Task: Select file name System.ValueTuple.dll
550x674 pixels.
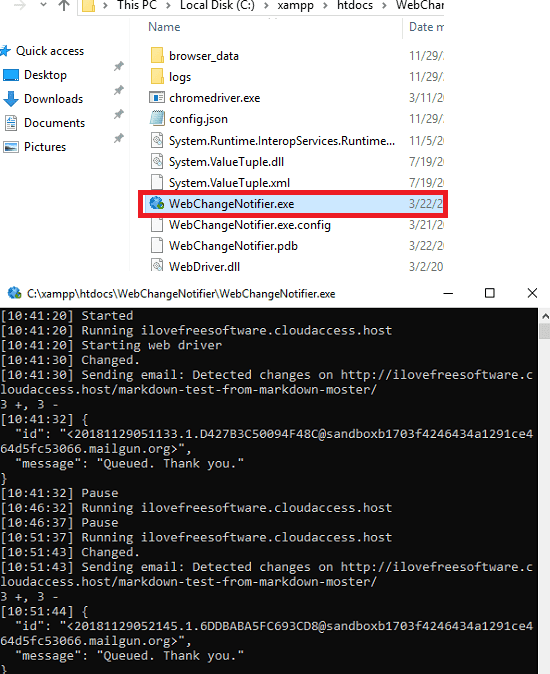Action: (226, 162)
